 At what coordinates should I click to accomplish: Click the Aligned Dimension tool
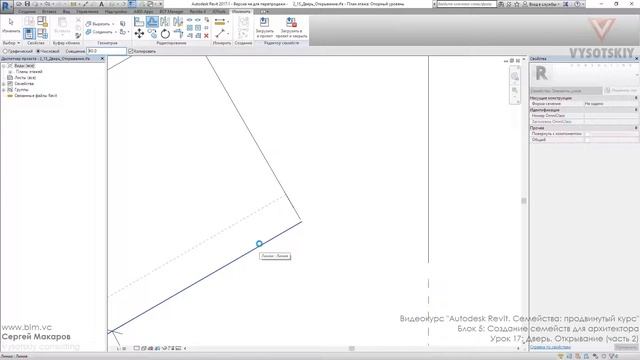[x=220, y=22]
